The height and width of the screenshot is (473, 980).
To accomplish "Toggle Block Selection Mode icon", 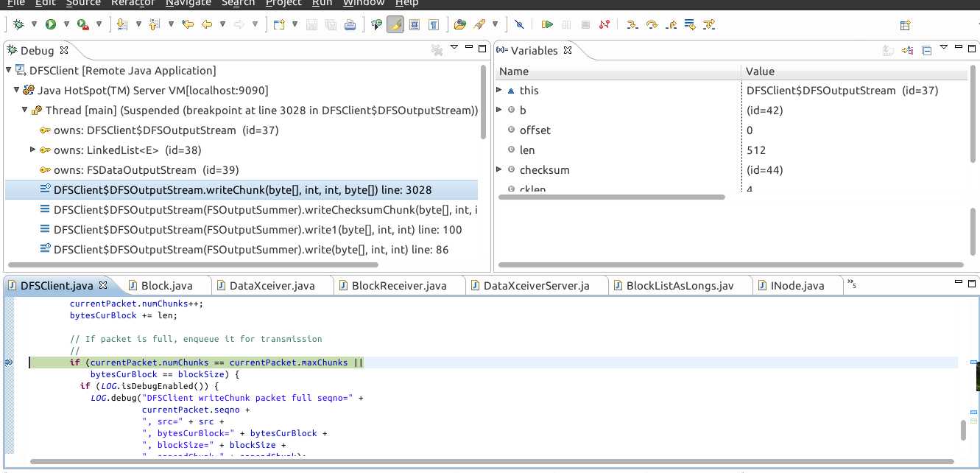I will (414, 24).
